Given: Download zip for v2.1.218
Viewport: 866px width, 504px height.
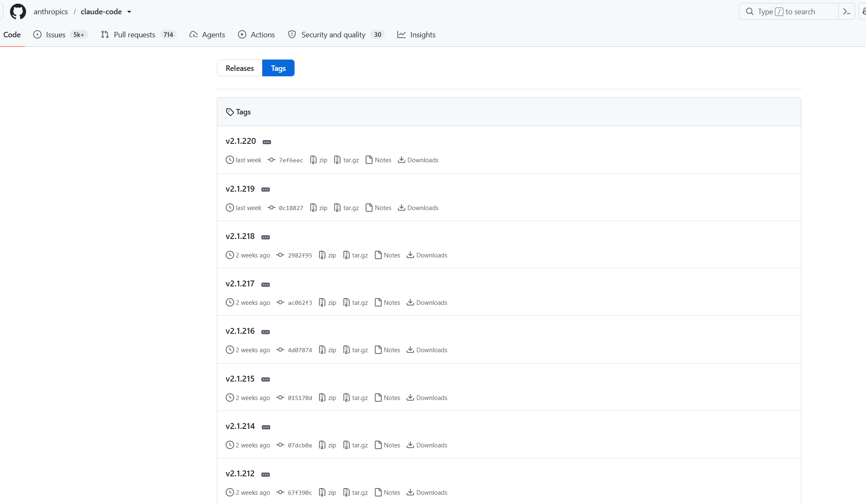Looking at the screenshot, I should pyautogui.click(x=328, y=255).
